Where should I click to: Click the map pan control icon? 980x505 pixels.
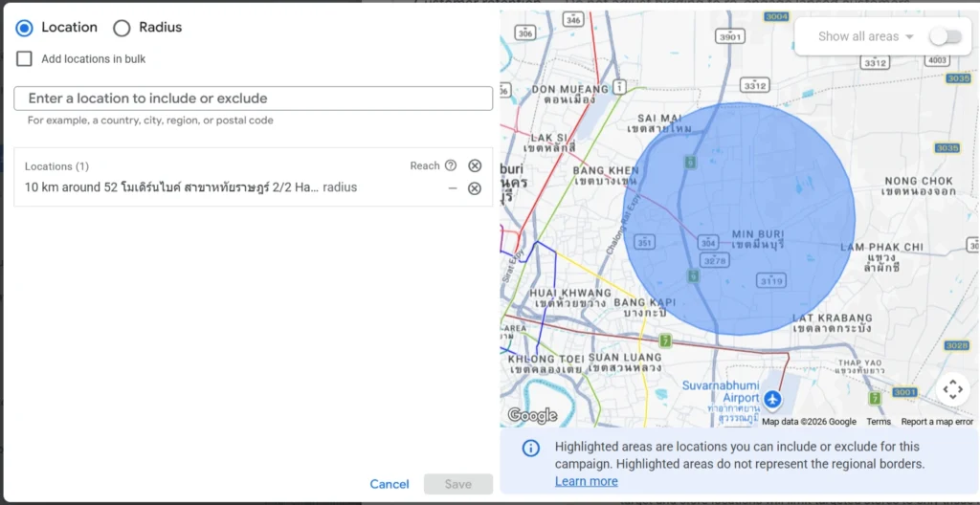953,389
